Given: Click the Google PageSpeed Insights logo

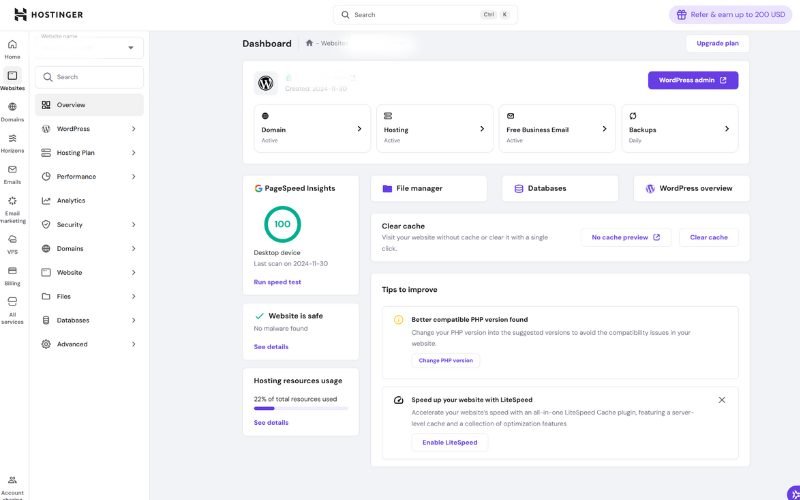Looking at the screenshot, I should click(x=258, y=188).
